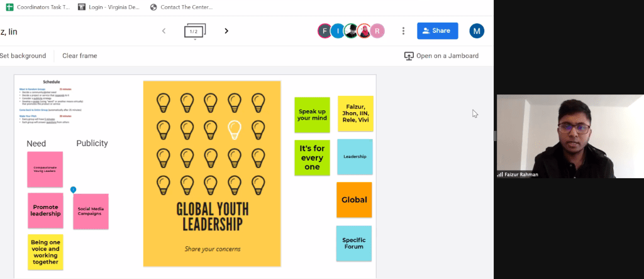644x279 pixels.
Task: Select the pink Promote leadership sticky note
Action: [45, 210]
